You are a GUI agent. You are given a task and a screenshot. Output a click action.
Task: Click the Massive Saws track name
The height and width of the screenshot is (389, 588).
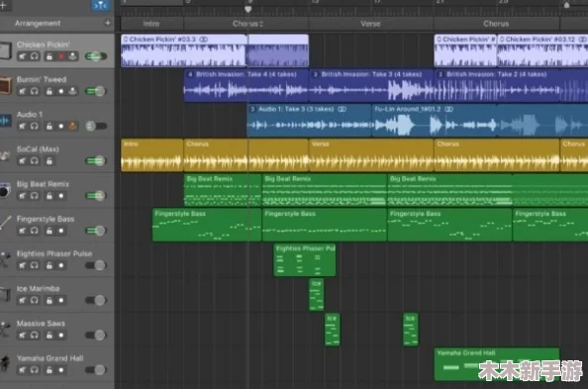(x=41, y=324)
